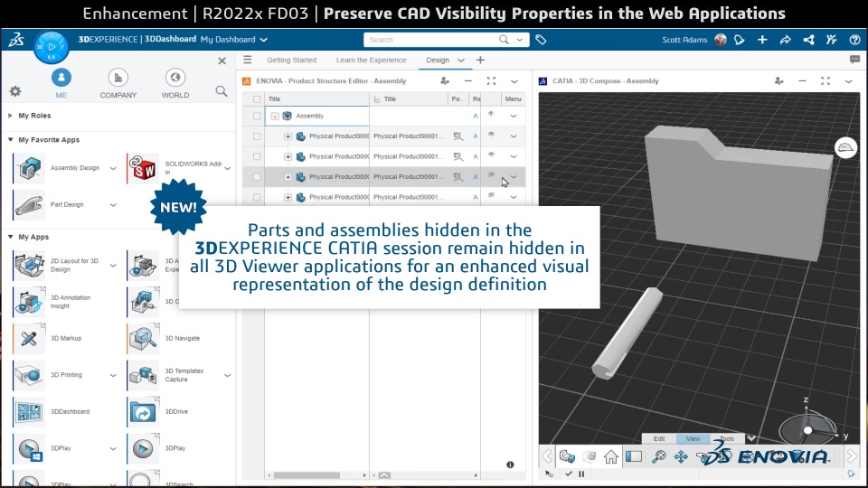The height and width of the screenshot is (488, 868).
Task: Click the magnifier icon in search field
Action: click(x=504, y=39)
